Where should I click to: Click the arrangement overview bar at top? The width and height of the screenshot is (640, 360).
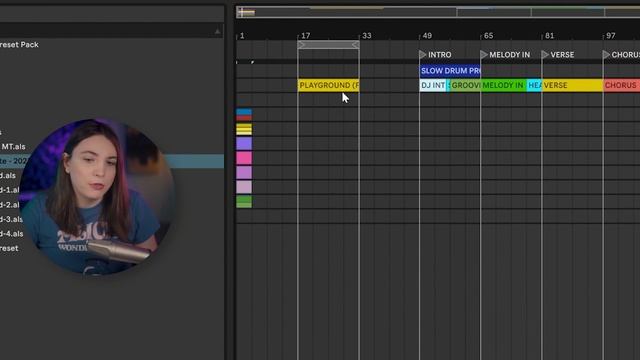point(438,12)
